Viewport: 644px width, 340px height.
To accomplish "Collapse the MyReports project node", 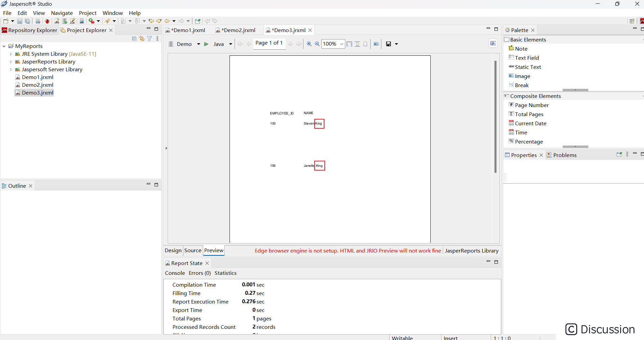I will (x=4, y=46).
